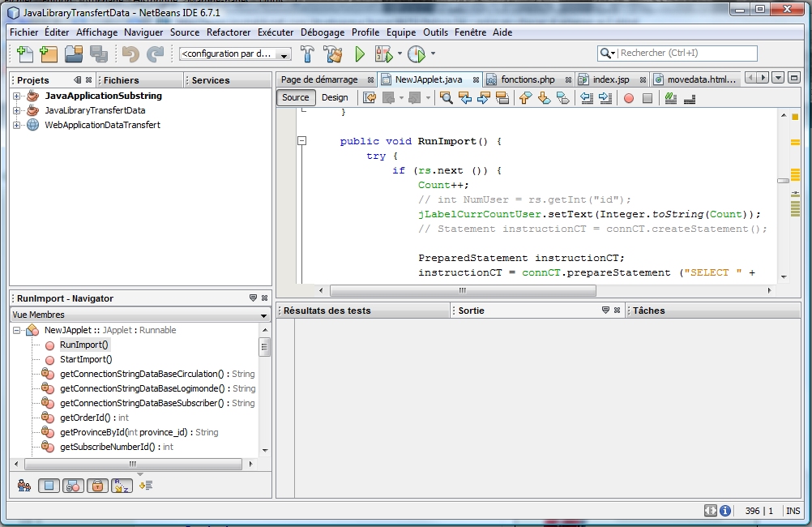The width and height of the screenshot is (812, 527).
Task: Start macro recording with the red circle
Action: coord(629,98)
